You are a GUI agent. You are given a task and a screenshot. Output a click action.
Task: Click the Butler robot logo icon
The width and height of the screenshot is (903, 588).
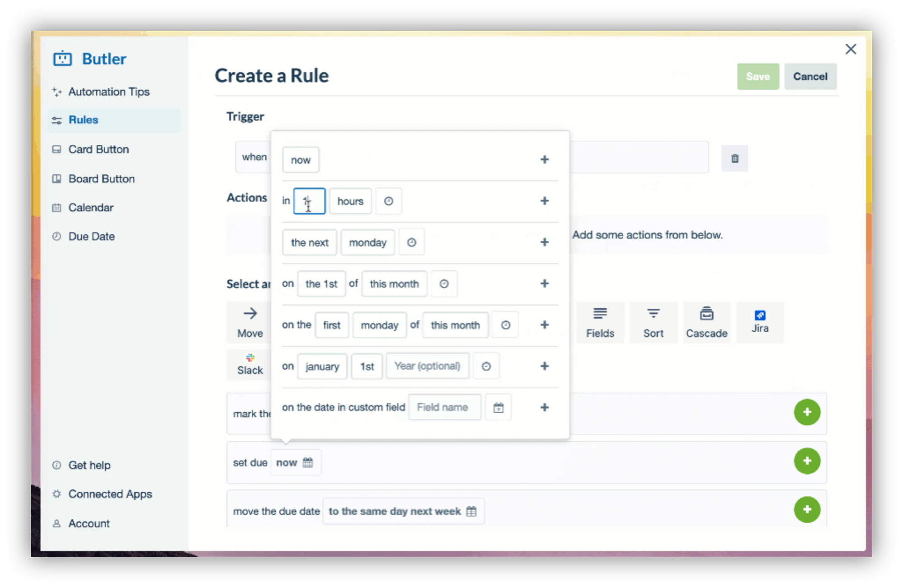point(62,59)
